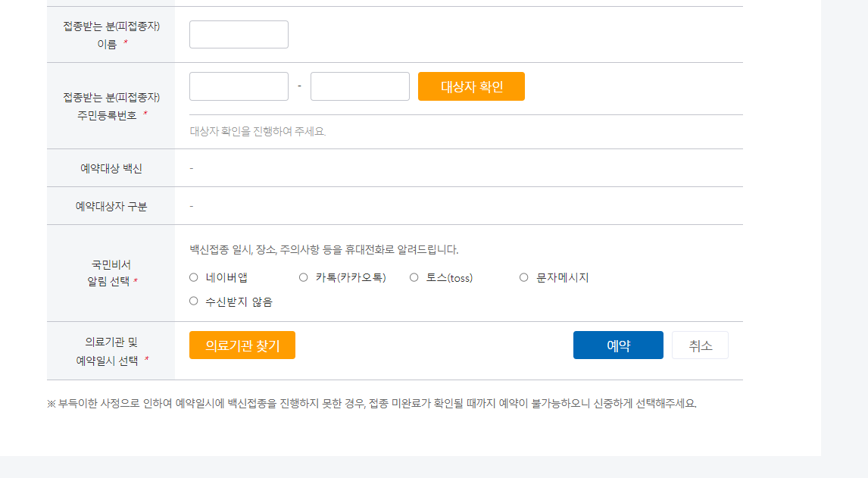The image size is (868, 478).
Task: Click the 예약대상자 구분 label
Action: tap(111, 207)
